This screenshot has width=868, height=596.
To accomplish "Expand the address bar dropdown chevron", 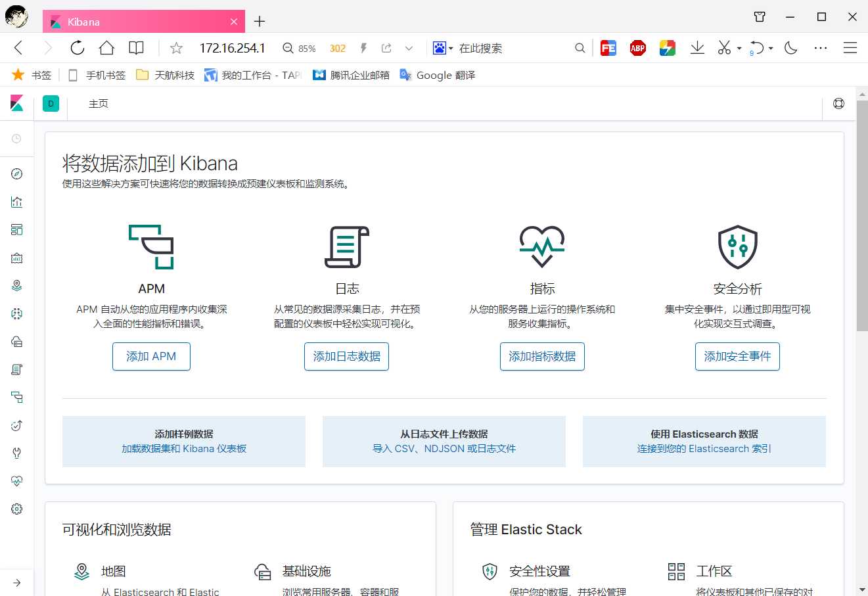I will coord(409,48).
